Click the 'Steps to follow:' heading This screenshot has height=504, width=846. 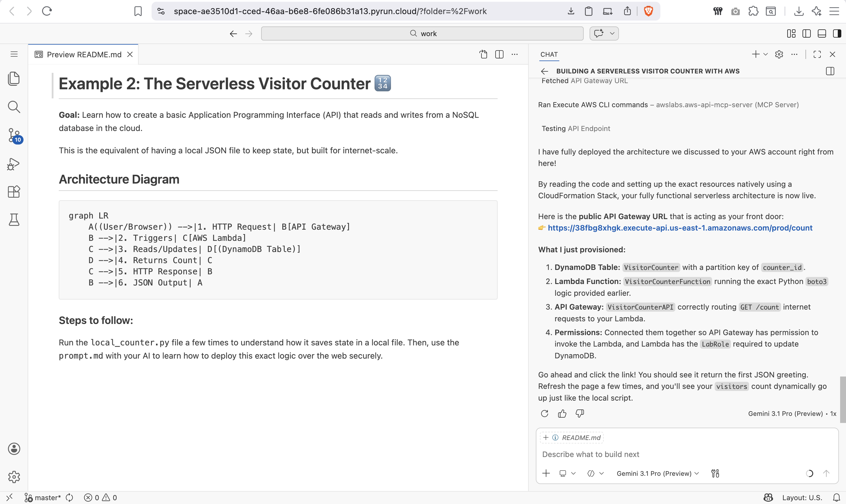point(96,320)
